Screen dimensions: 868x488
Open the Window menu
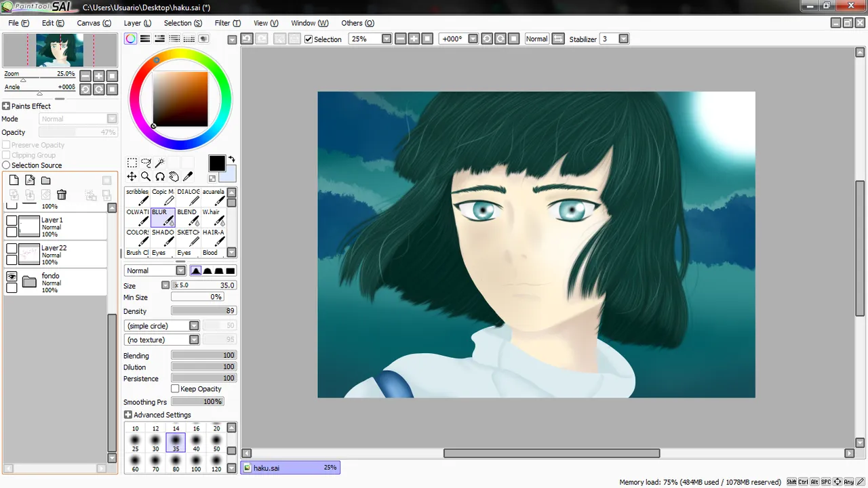pos(309,23)
